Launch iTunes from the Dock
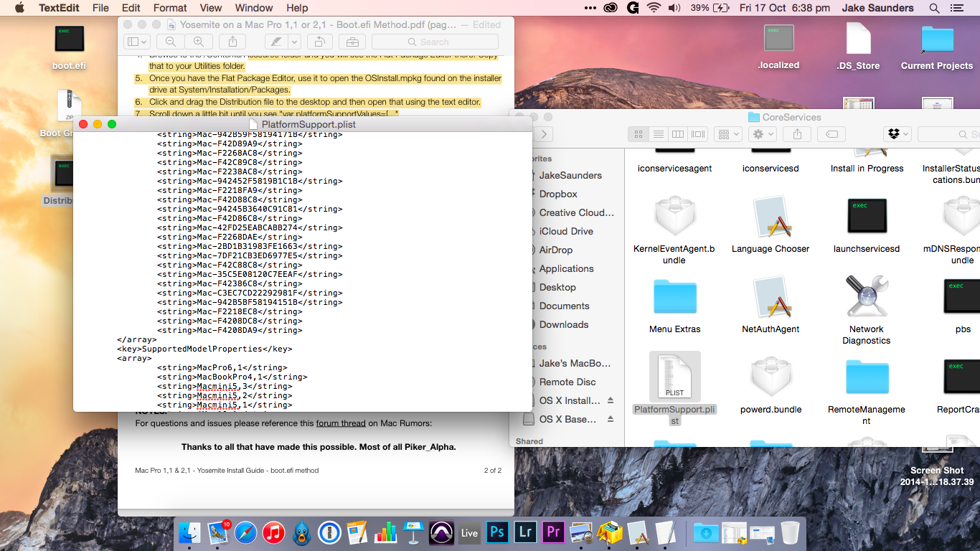 [x=273, y=532]
